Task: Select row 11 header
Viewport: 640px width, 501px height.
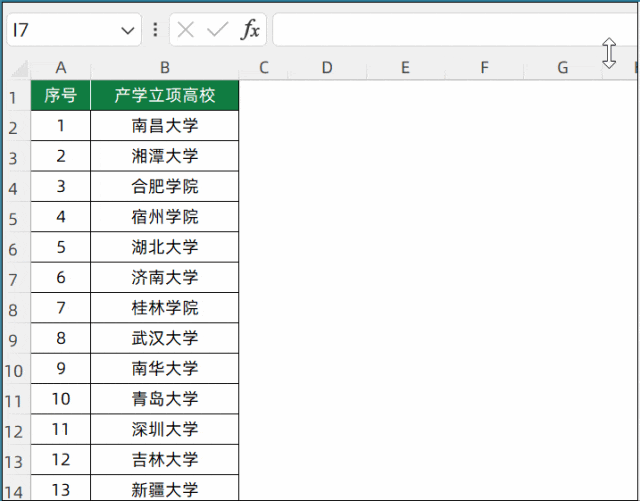Action: click(16, 400)
